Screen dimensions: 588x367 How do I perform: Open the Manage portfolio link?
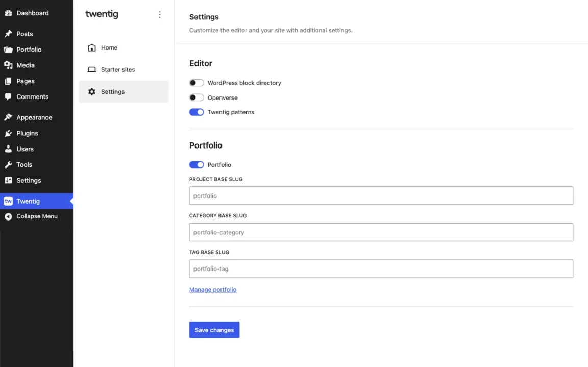212,289
